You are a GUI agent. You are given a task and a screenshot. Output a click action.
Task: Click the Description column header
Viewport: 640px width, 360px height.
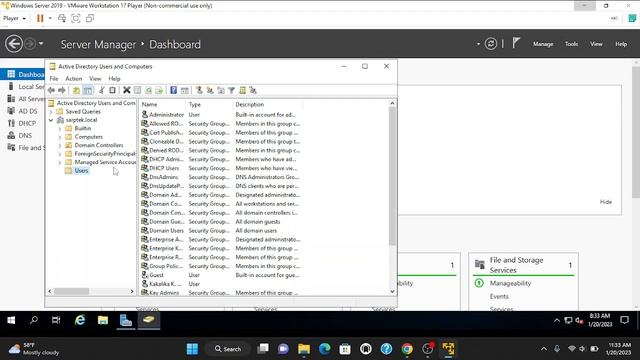click(x=268, y=104)
